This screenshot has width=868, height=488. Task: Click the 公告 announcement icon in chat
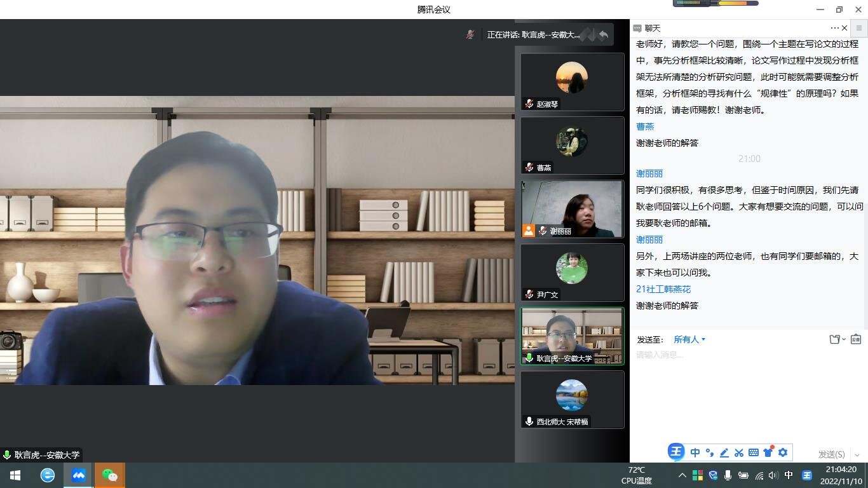tap(856, 339)
